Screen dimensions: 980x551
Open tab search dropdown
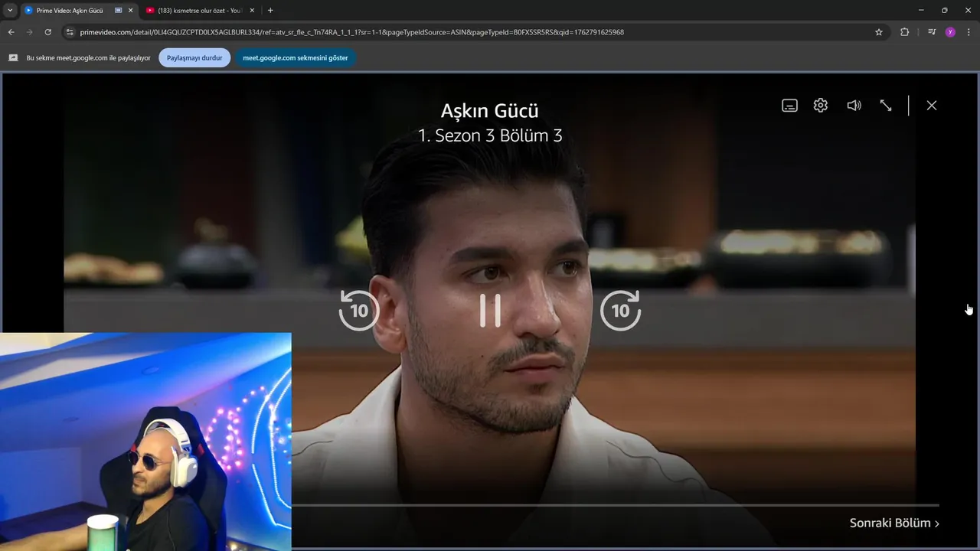coord(10,11)
